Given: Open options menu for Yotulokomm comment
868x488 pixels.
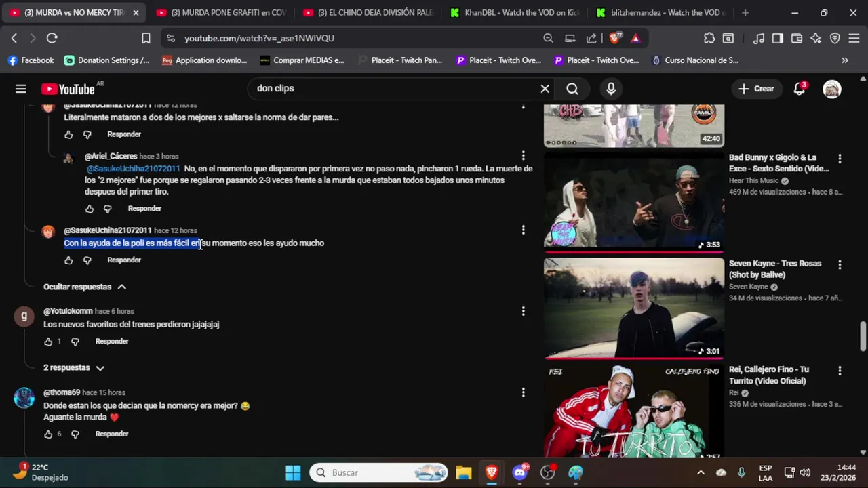Looking at the screenshot, I should tap(523, 311).
